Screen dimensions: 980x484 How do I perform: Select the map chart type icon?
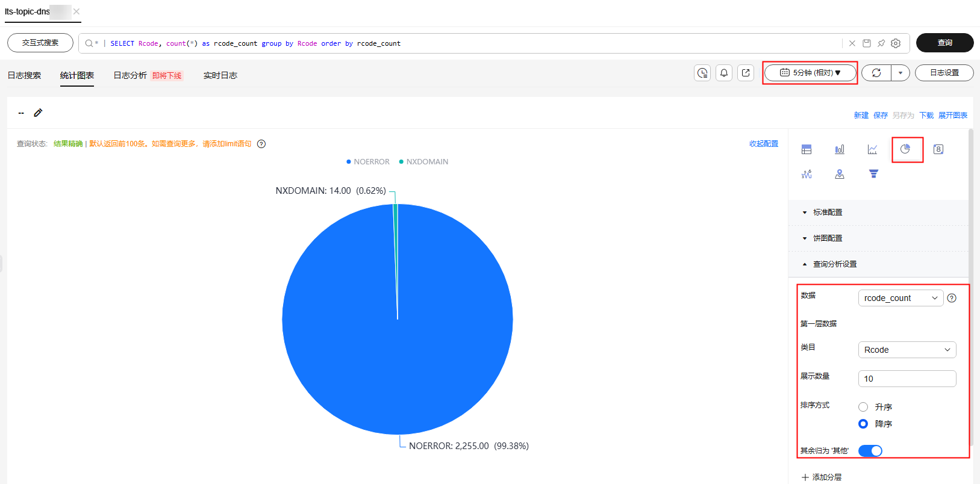pos(840,174)
